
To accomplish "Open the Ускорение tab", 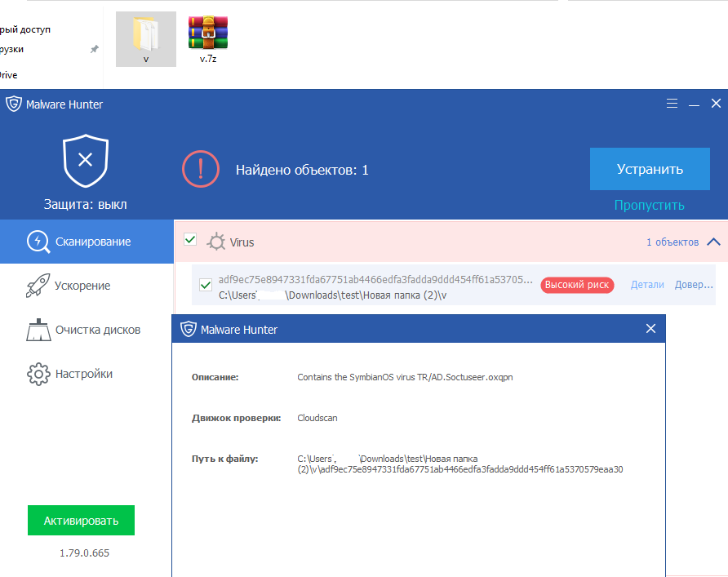I will point(87,286).
